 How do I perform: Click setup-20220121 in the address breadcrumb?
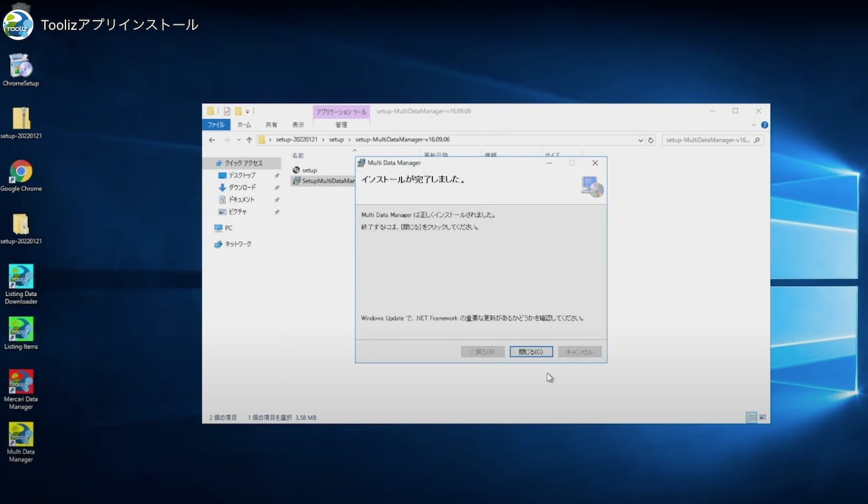click(297, 140)
